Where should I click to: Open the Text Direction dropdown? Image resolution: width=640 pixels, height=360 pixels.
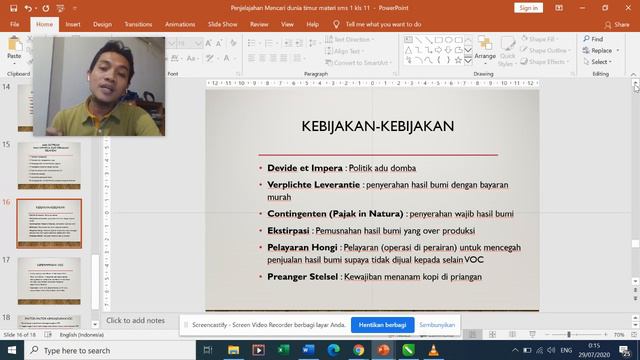pos(350,40)
